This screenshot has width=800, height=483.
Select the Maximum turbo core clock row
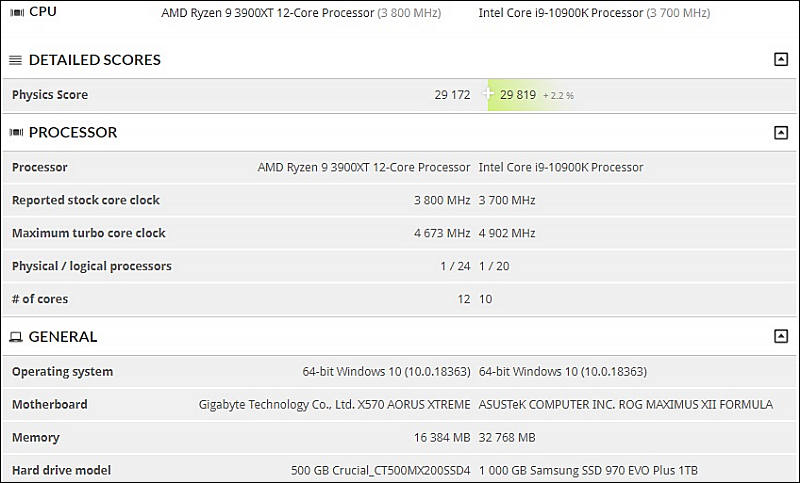[399, 233]
